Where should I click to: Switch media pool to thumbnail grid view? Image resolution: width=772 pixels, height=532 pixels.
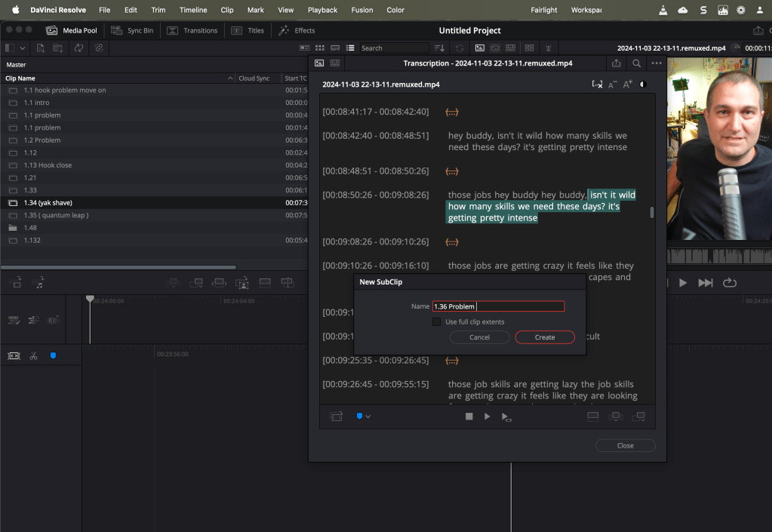tap(319, 48)
